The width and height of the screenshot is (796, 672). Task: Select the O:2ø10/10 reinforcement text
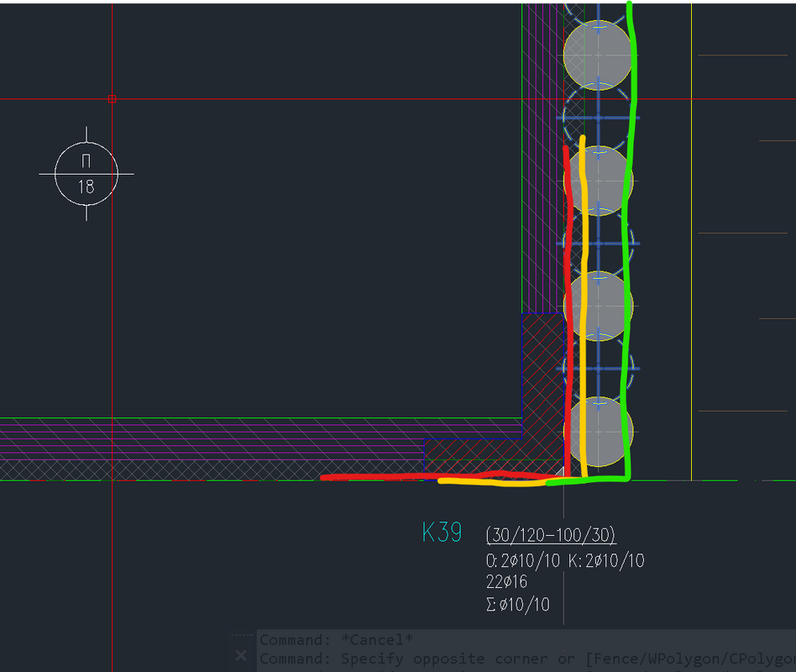[x=522, y=561]
